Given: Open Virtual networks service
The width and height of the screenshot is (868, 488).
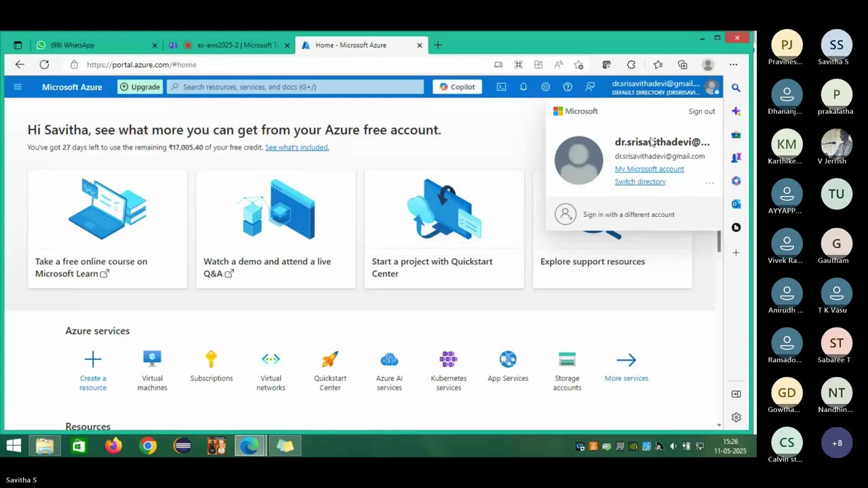Looking at the screenshot, I should (271, 370).
